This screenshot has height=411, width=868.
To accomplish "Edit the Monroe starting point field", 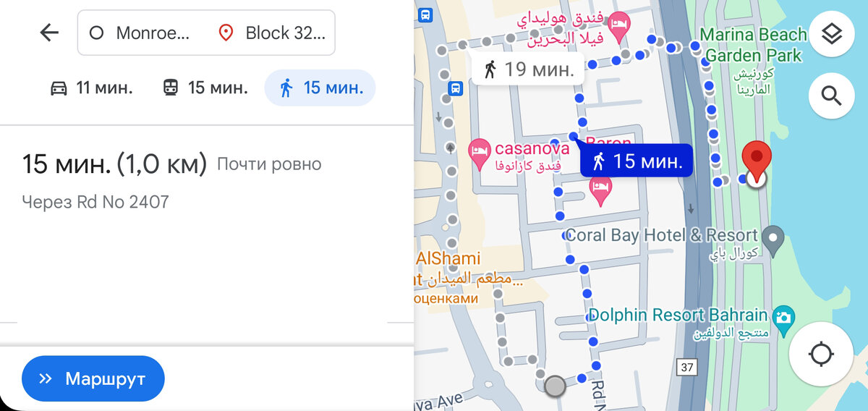I will coord(141,33).
